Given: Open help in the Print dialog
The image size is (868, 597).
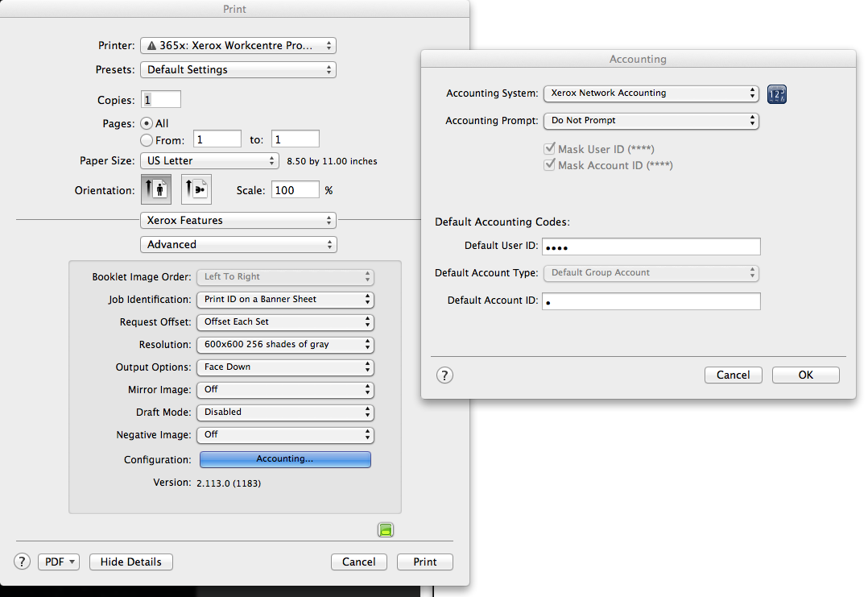Looking at the screenshot, I should click(22, 562).
